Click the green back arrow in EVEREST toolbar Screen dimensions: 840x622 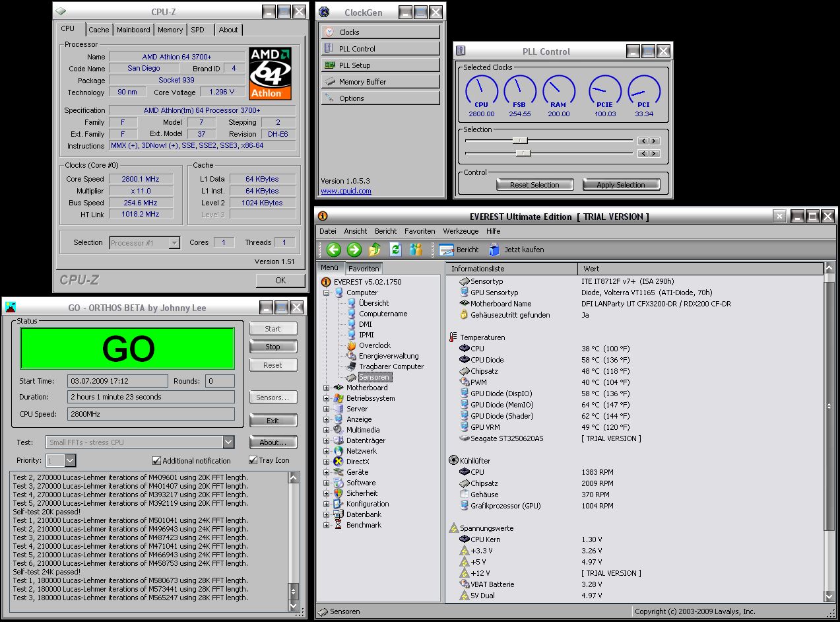tap(334, 250)
